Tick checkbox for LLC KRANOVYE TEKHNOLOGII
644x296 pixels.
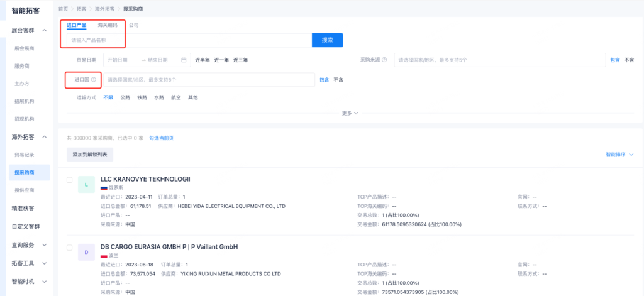(70, 180)
